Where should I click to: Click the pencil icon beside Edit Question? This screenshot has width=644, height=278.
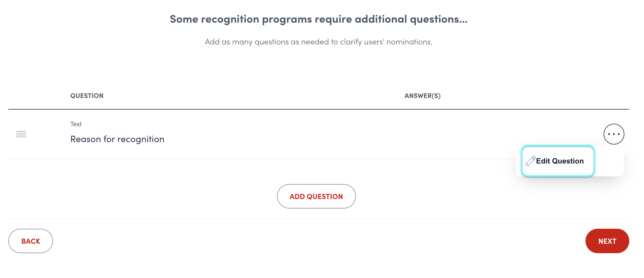click(531, 161)
